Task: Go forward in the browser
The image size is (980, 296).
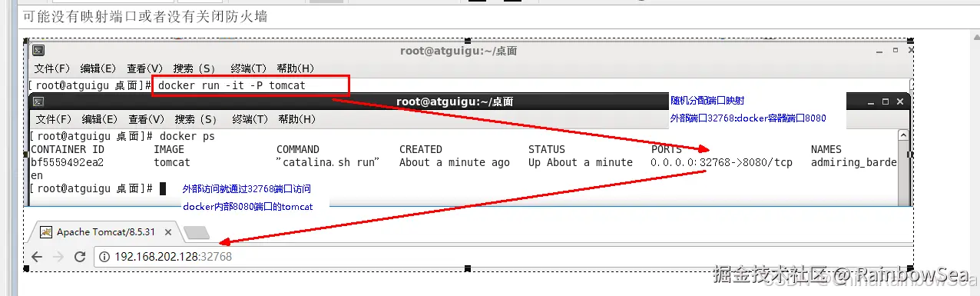Action: click(58, 257)
